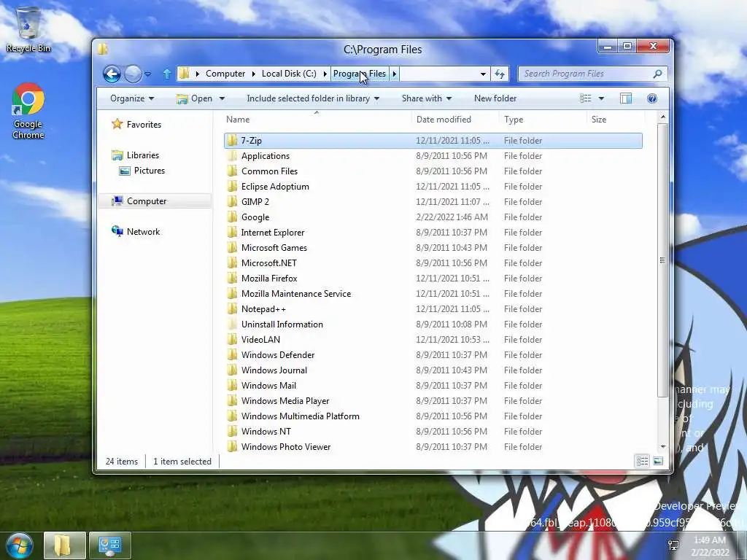The width and height of the screenshot is (747, 560).
Task: Click the scroll up arrow of file list
Action: (x=662, y=117)
